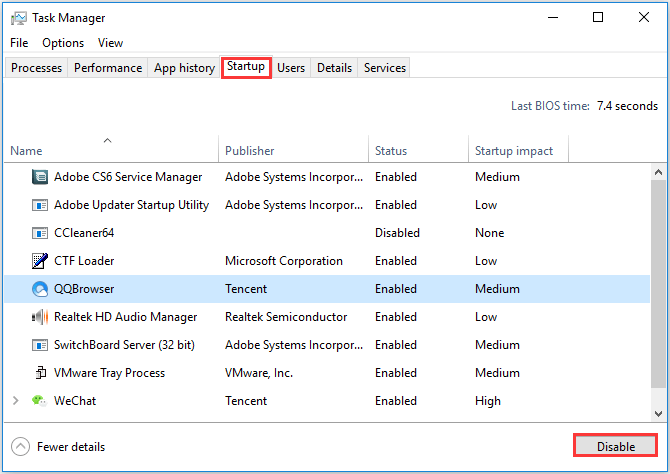Switch to the App history tab

click(184, 68)
